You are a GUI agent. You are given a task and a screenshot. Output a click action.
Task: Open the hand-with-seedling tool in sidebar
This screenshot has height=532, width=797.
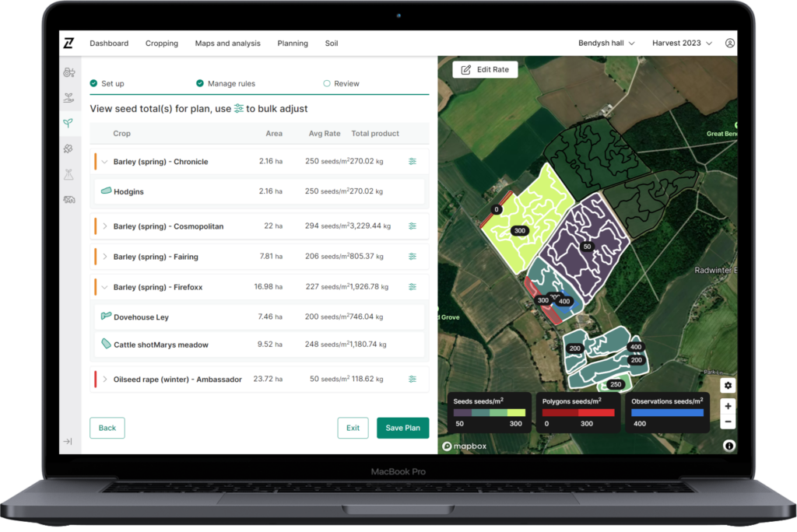(69, 96)
